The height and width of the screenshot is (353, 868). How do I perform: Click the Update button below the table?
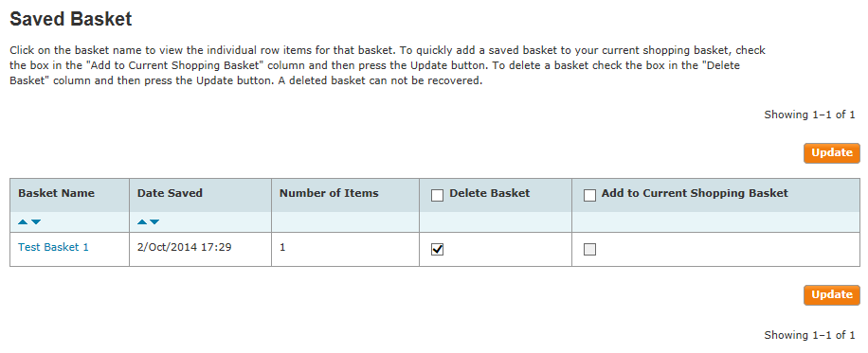pos(832,295)
